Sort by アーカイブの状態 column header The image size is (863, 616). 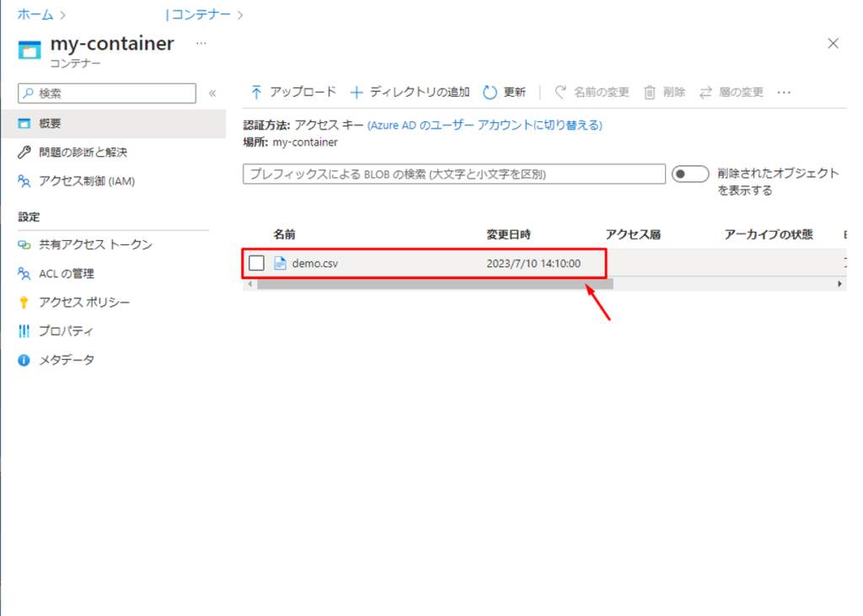coord(769,234)
